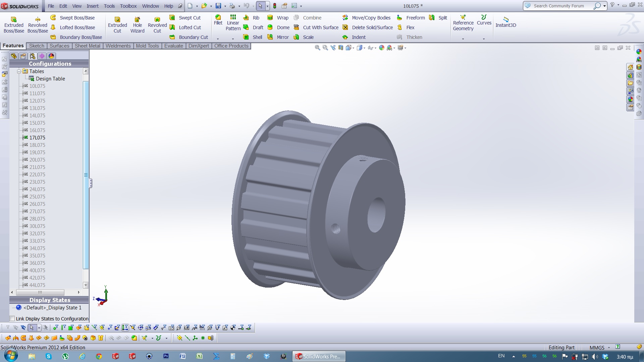
Task: Open the Toolbox menu
Action: click(x=128, y=6)
